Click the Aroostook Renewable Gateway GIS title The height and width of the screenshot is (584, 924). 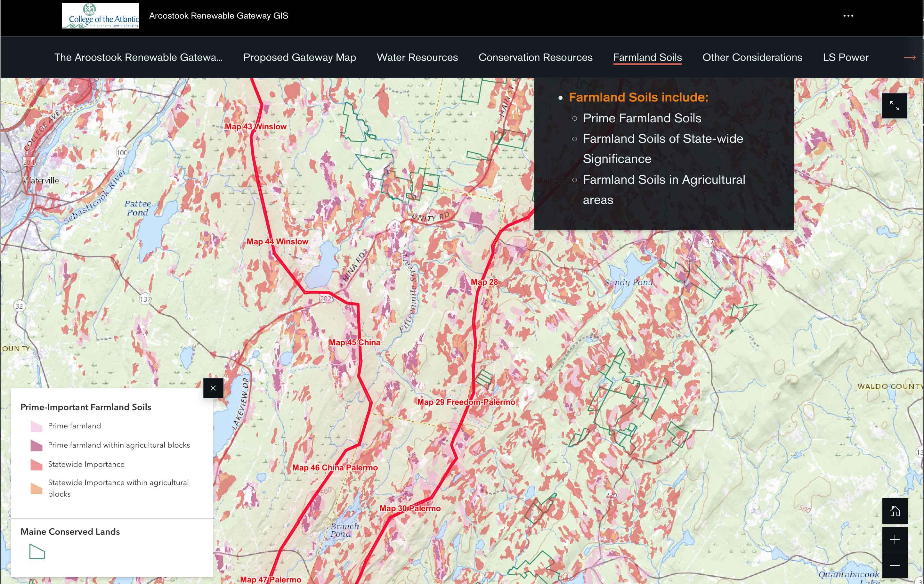[219, 16]
